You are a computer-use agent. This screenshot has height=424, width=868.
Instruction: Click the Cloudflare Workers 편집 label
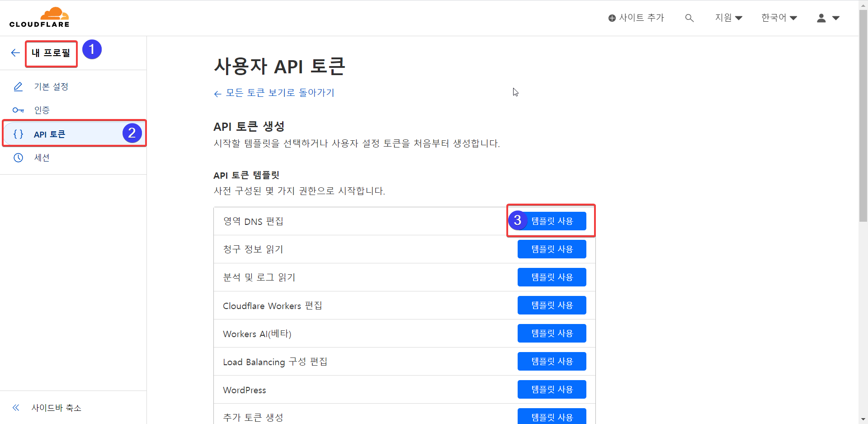273,306
